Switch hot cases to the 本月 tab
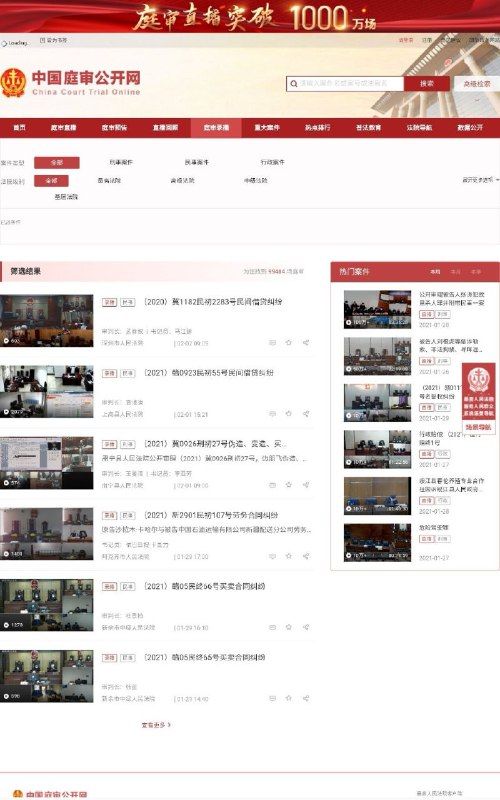Image resolution: width=500 pixels, height=800 pixels. pyautogui.click(x=456, y=272)
